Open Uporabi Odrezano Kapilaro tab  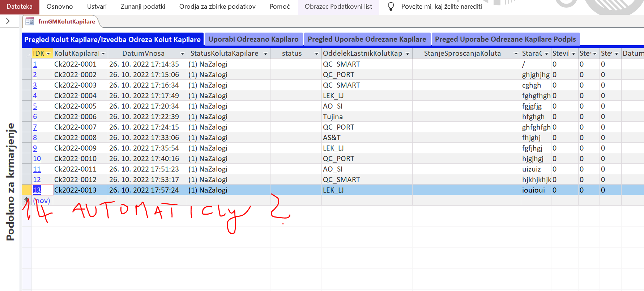click(253, 39)
